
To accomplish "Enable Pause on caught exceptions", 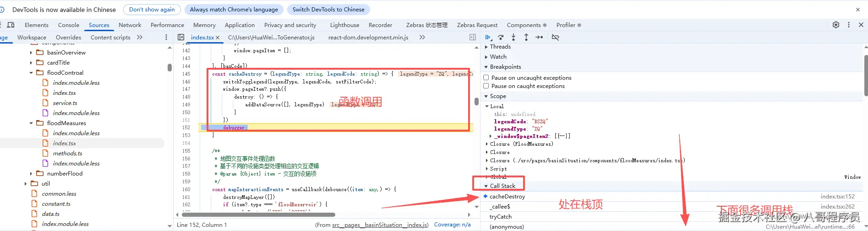I will pos(486,86).
